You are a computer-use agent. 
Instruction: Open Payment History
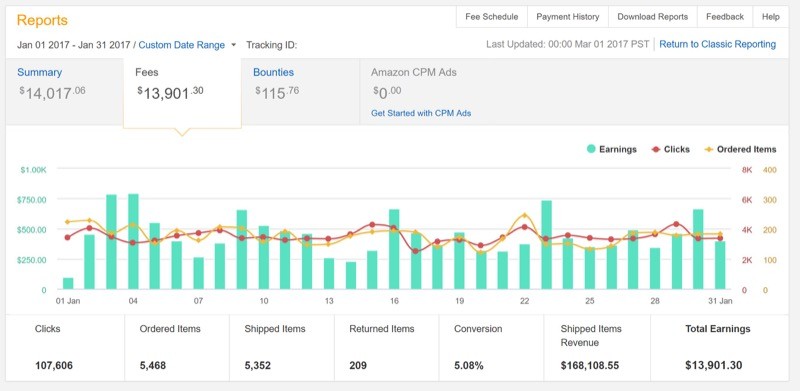click(567, 17)
